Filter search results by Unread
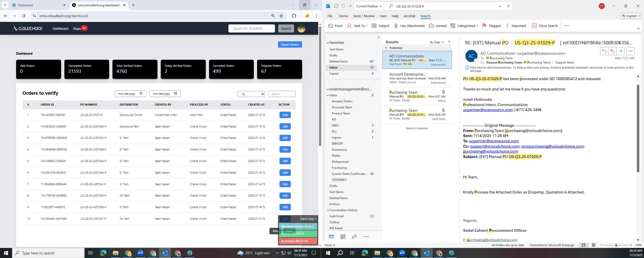644x258 pixels. pos(438,26)
